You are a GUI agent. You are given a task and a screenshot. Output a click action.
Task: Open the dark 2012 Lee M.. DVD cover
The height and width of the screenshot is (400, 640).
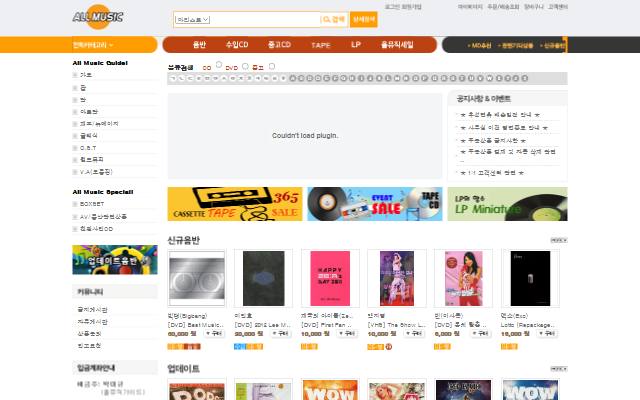click(264, 278)
